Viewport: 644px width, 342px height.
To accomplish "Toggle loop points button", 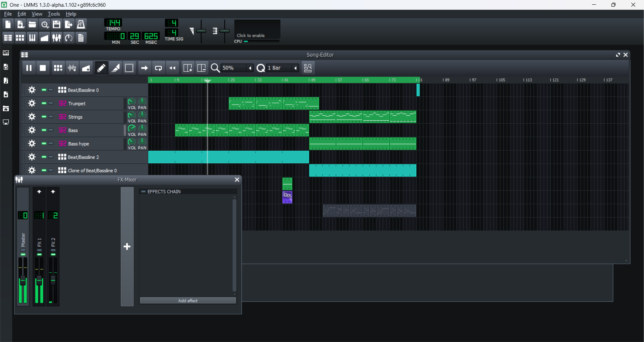I will [158, 68].
